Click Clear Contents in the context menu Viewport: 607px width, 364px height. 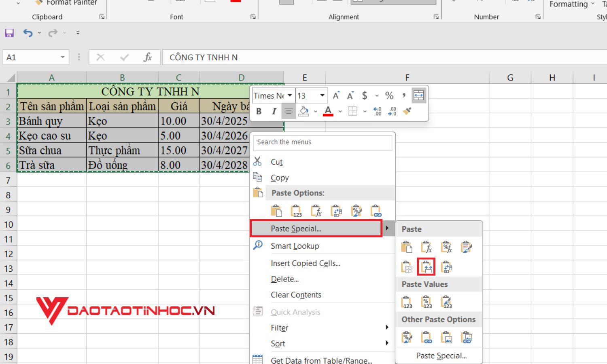pyautogui.click(x=296, y=294)
